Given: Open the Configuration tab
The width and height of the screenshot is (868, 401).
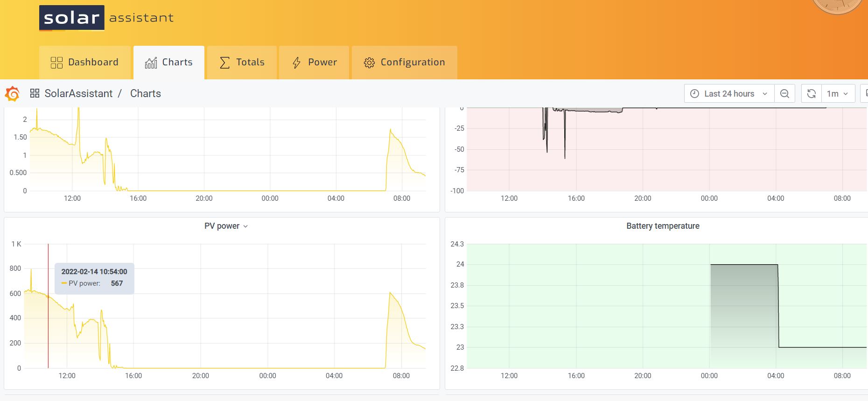Looking at the screenshot, I should [x=404, y=63].
